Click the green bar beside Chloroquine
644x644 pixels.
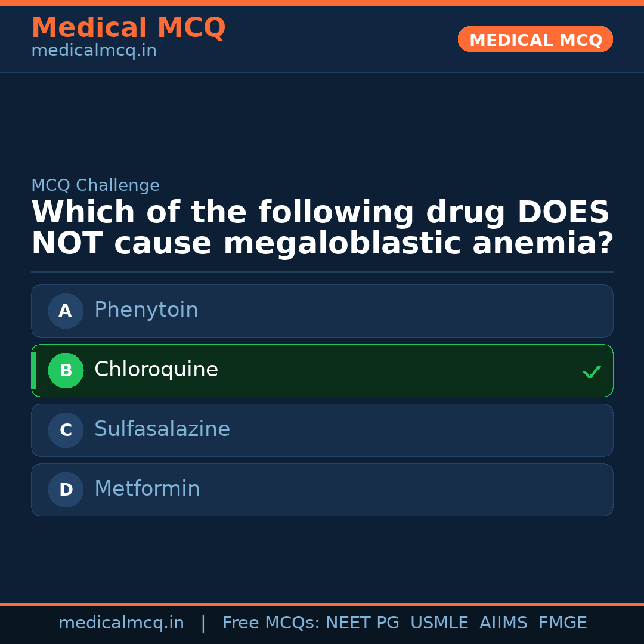(33, 370)
